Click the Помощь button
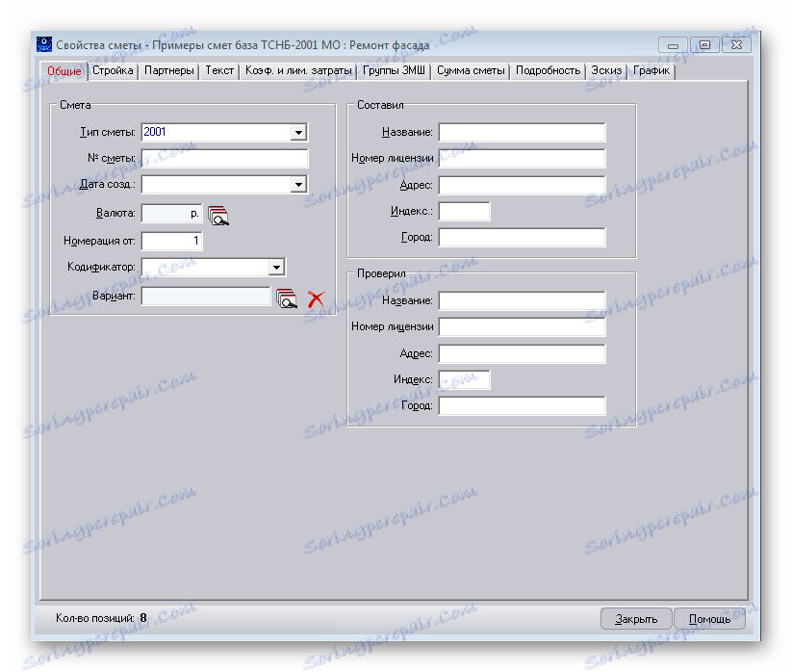Viewport: 792px width, 672px height. coord(709,619)
